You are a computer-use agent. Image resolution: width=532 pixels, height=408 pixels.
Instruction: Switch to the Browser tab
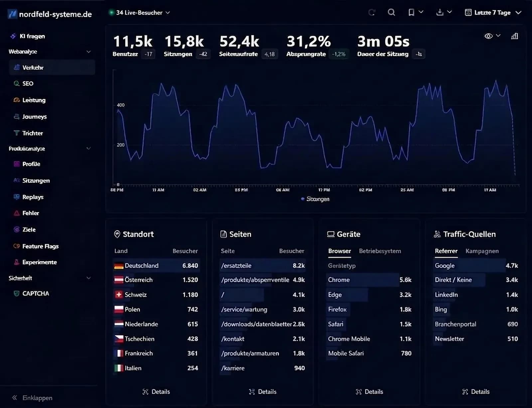point(339,251)
